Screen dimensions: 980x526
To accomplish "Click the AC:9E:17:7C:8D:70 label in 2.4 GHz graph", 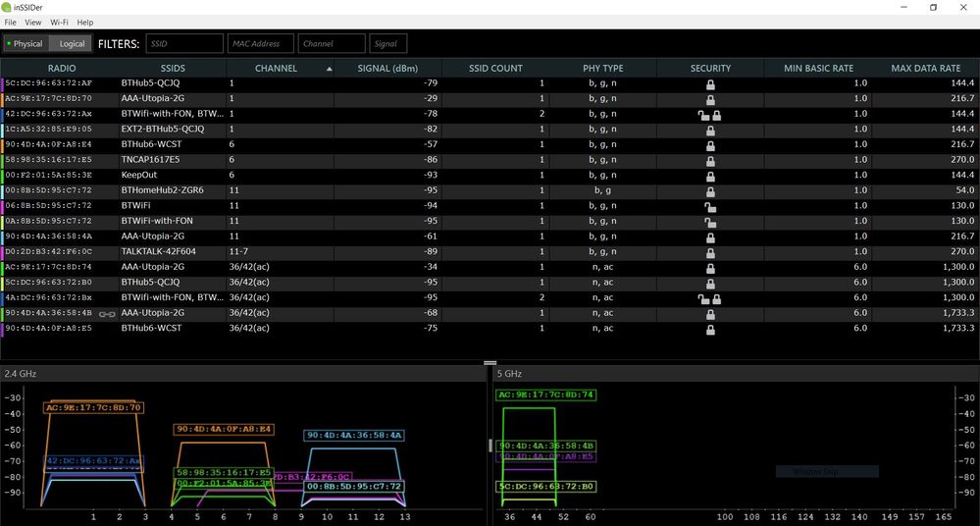I will pyautogui.click(x=94, y=407).
